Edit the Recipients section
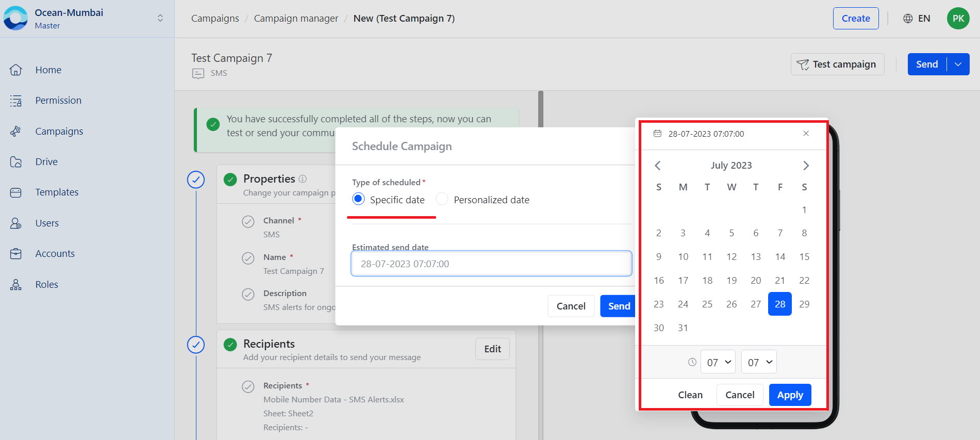The image size is (980, 440). pyautogui.click(x=492, y=349)
